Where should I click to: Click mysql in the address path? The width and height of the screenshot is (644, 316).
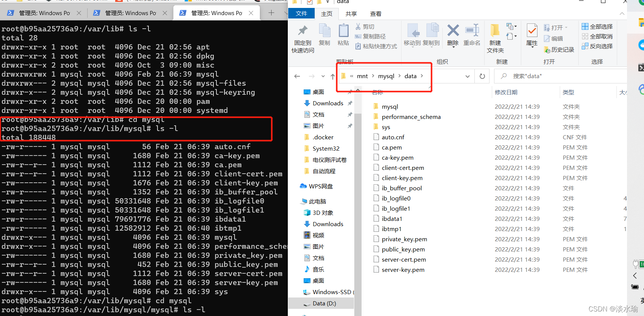[386, 76]
